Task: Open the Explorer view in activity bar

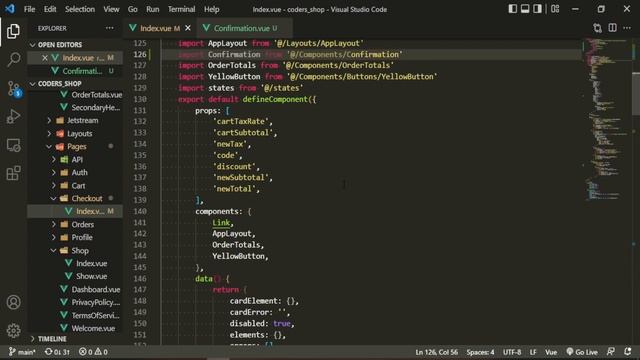Action: 13,31
